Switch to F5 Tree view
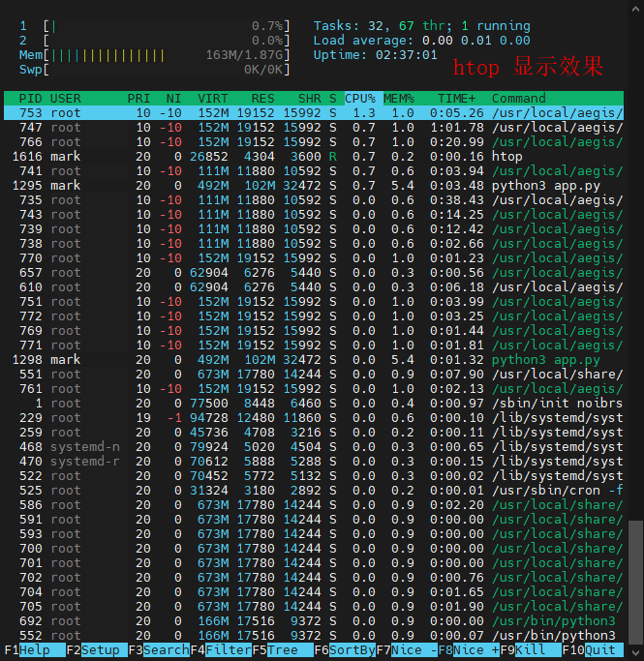 [x=283, y=649]
